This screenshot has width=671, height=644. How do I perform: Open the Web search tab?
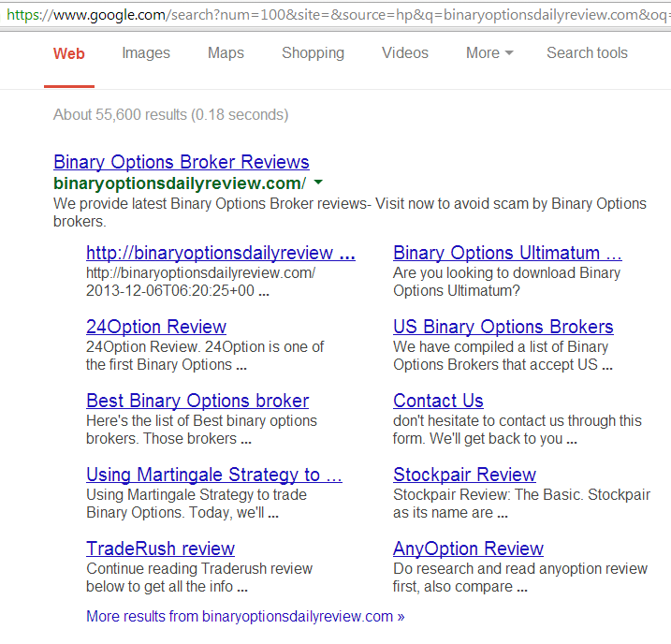69,53
